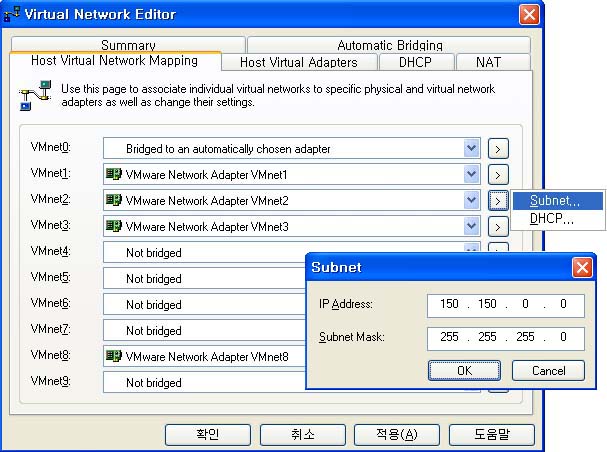Open the VMnet8 adapter combo box
Viewport: 607px width, 452px height.
click(204, 356)
